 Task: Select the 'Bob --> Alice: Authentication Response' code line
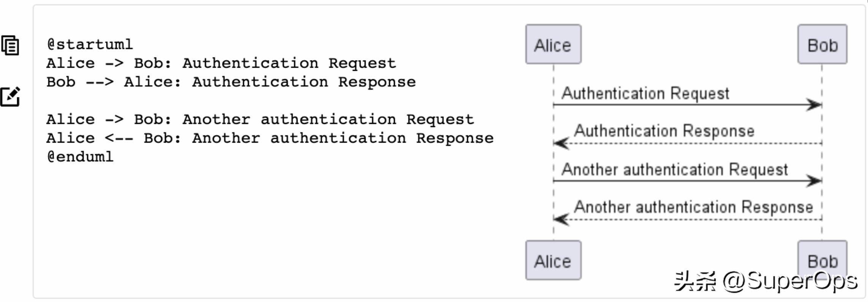click(x=231, y=82)
